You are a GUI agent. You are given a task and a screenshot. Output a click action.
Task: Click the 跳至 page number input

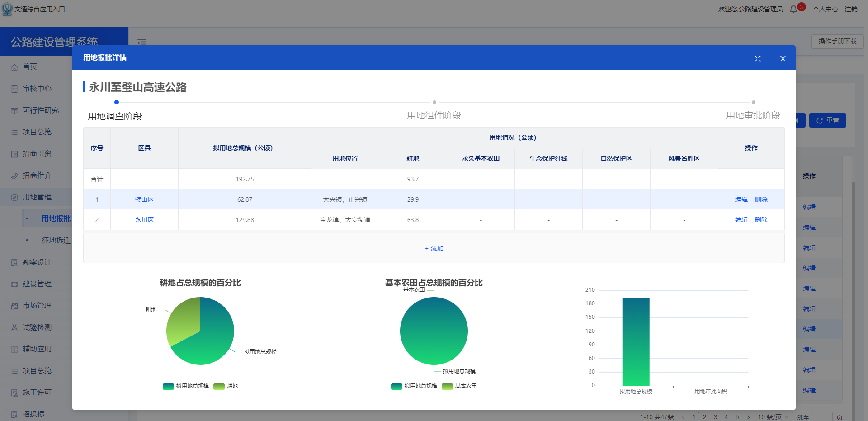tap(823, 417)
